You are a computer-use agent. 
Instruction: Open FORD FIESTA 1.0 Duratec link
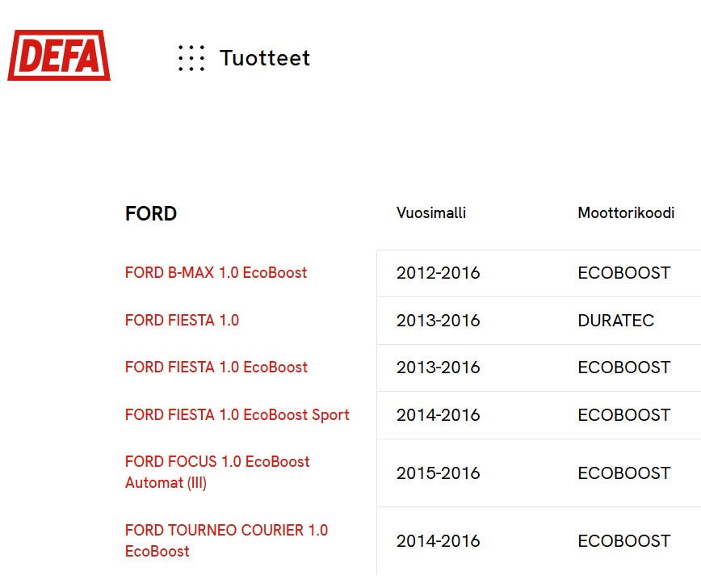[182, 321]
